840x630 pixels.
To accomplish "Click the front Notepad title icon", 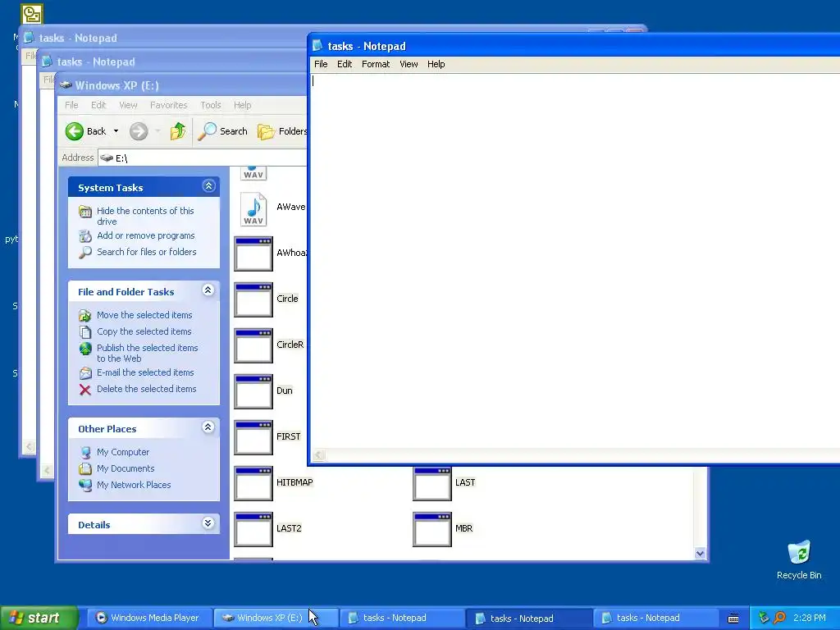I will click(317, 46).
